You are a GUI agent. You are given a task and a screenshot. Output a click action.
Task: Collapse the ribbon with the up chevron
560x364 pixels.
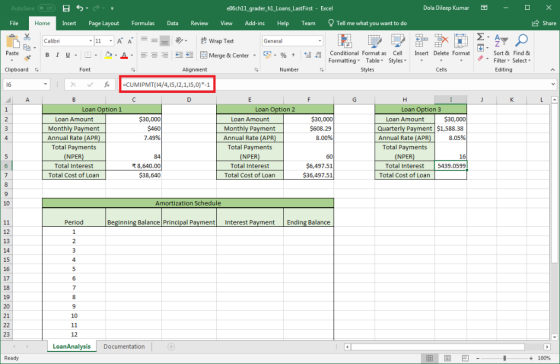(x=553, y=70)
